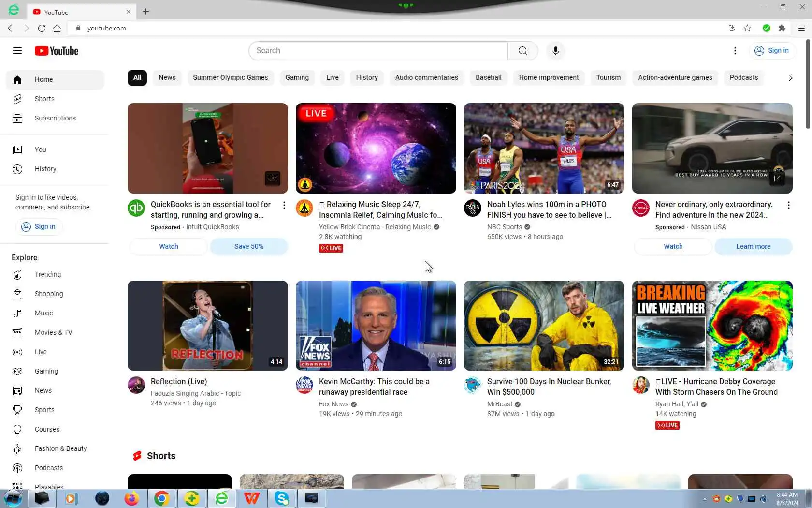
Task: Select the News category chip
Action: pos(167,77)
